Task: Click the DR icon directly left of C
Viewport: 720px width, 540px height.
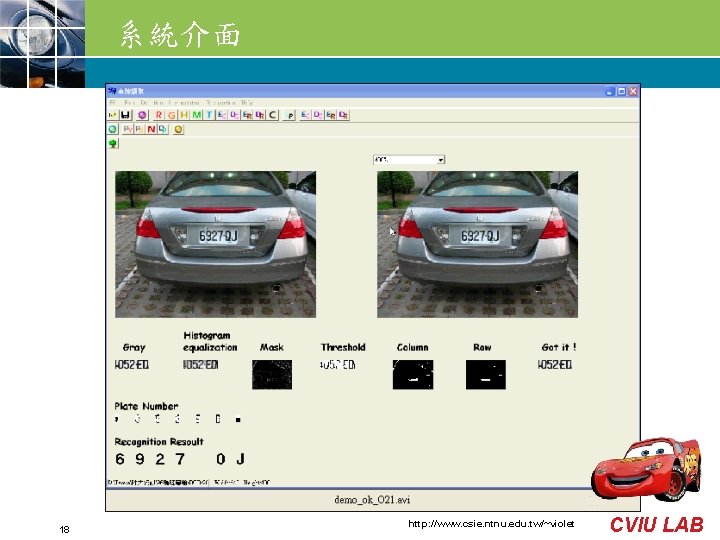Action: pyautogui.click(x=259, y=115)
